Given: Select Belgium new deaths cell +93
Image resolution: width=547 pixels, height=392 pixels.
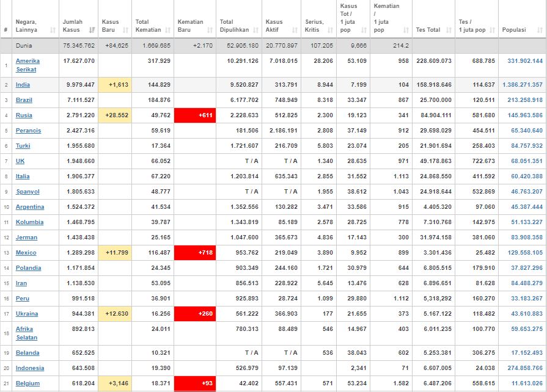Looking at the screenshot, I should 195,383.
